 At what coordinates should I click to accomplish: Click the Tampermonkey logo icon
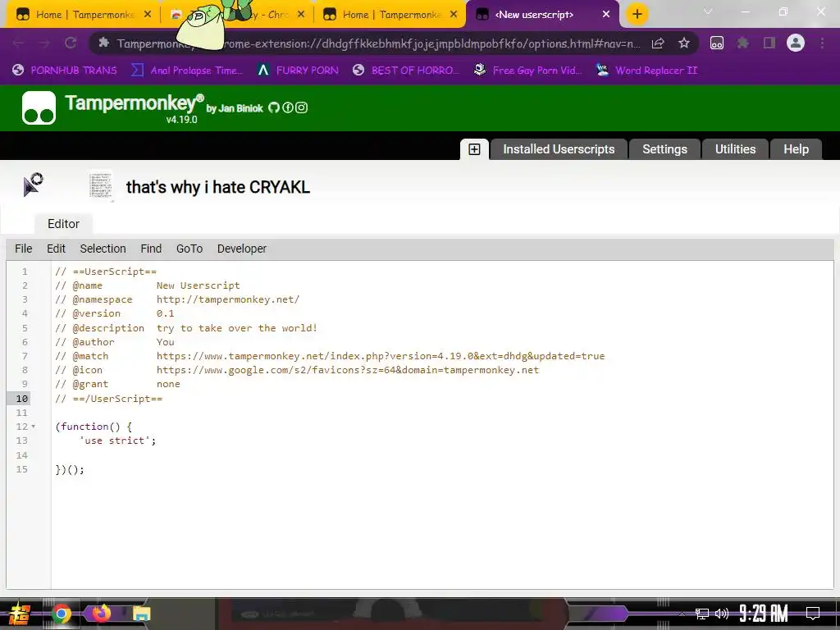pyautogui.click(x=39, y=107)
